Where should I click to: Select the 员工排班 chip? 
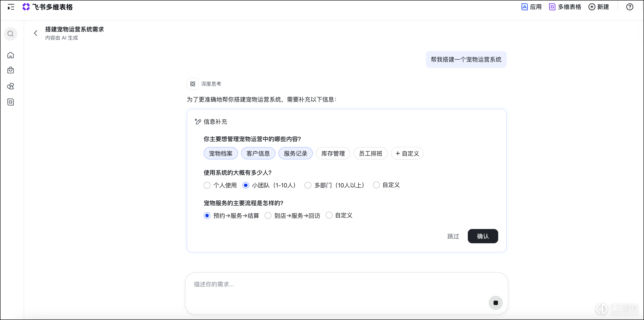coord(371,153)
